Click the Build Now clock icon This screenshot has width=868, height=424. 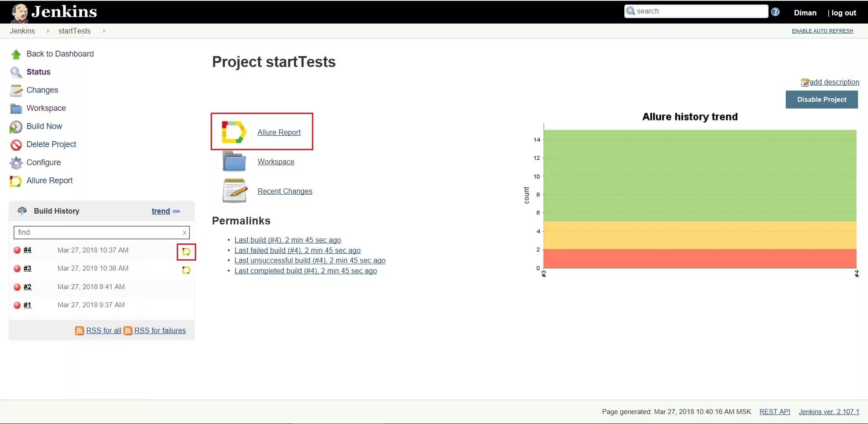pyautogui.click(x=16, y=127)
